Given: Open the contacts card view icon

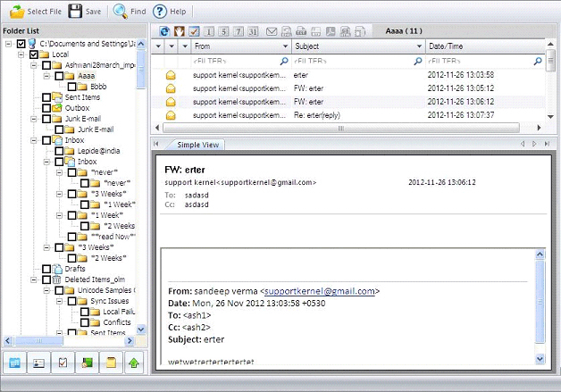Looking at the screenshot, I should pyautogui.click(x=38, y=363).
